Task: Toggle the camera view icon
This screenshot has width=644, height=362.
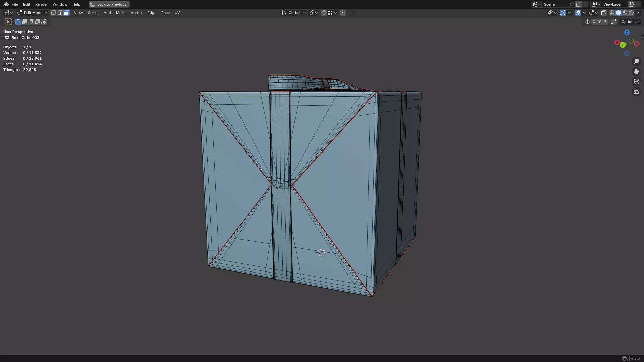Action: pyautogui.click(x=636, y=81)
